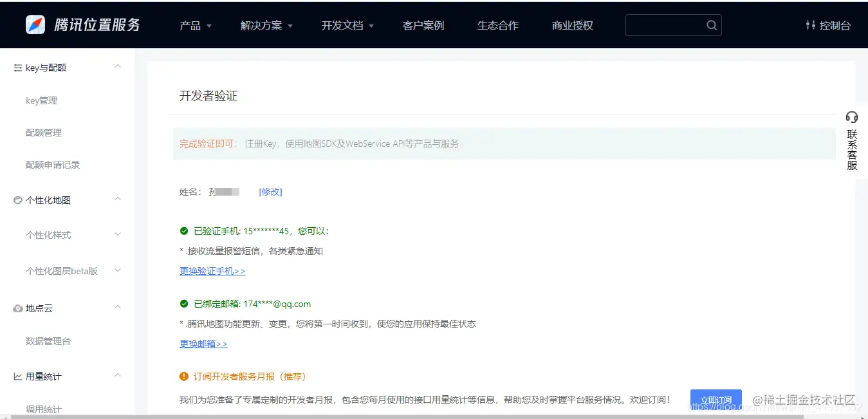Click the 地点云 cloud icon
Viewport: 868px width, 419px height.
pyautogui.click(x=18, y=308)
